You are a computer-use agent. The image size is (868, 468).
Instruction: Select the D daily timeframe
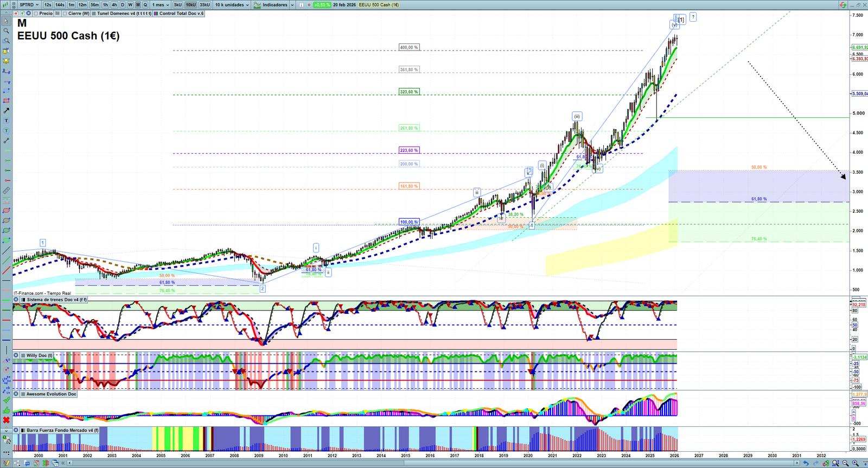(x=123, y=5)
